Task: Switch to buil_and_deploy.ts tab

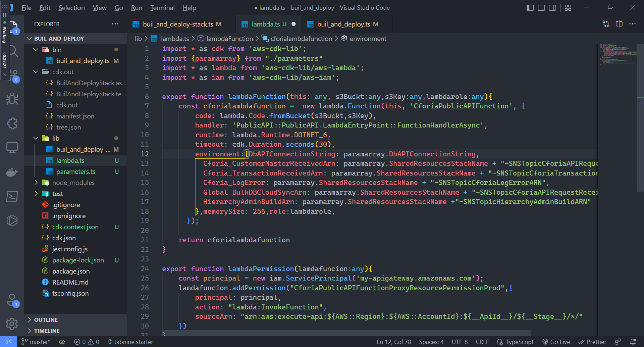Action: coord(347,24)
